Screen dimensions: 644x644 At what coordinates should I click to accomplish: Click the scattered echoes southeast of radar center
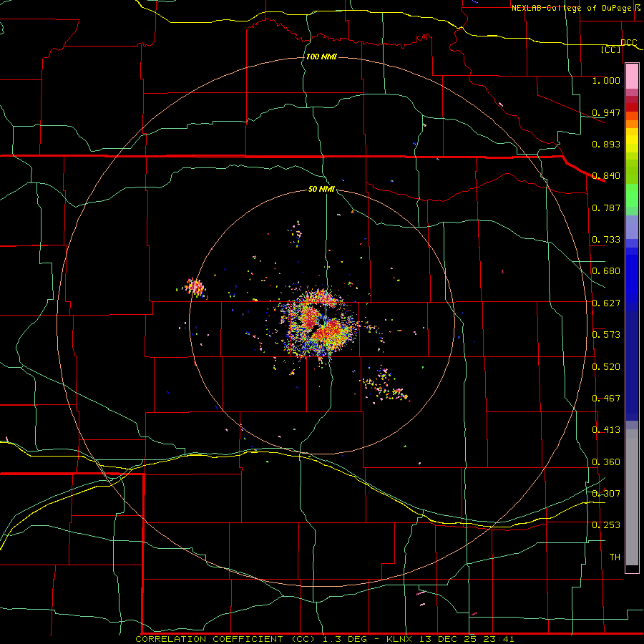(x=384, y=385)
